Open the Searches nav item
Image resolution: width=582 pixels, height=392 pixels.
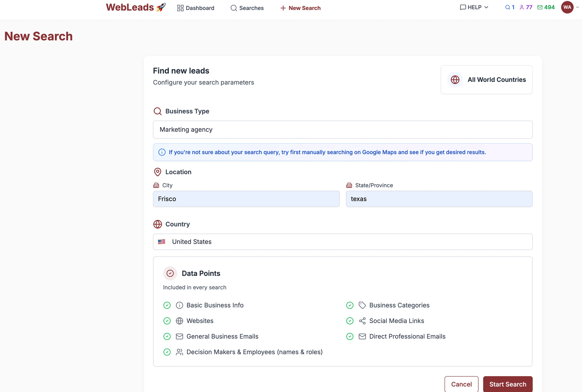pyautogui.click(x=247, y=8)
